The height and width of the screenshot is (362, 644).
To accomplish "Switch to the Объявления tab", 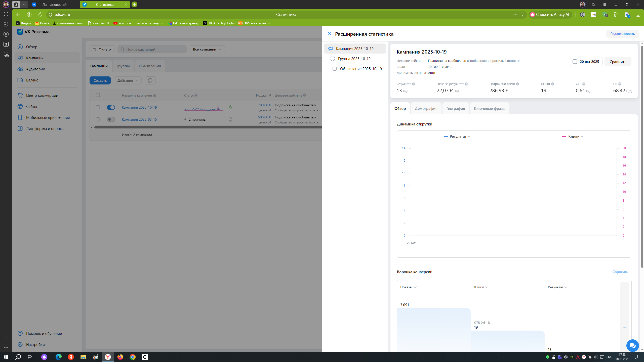I will pyautogui.click(x=150, y=66).
